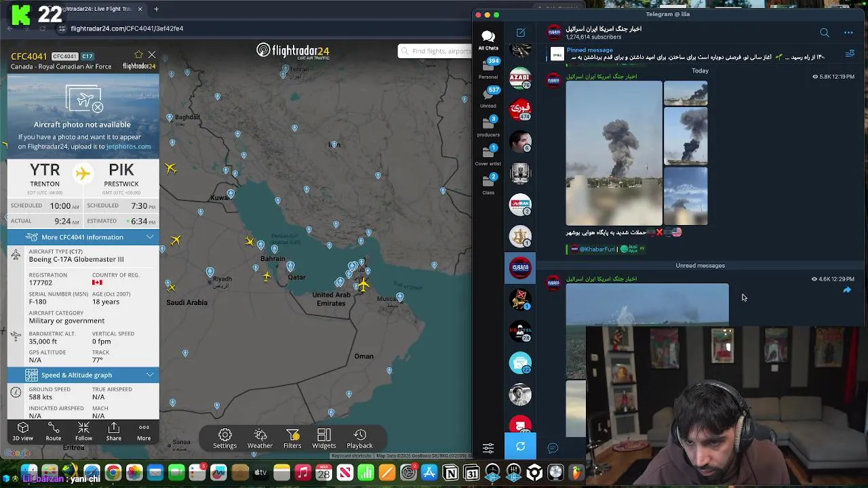Select yellow aircraft icon near Baghdad
Viewport: 868px width, 488px height.
(x=170, y=168)
